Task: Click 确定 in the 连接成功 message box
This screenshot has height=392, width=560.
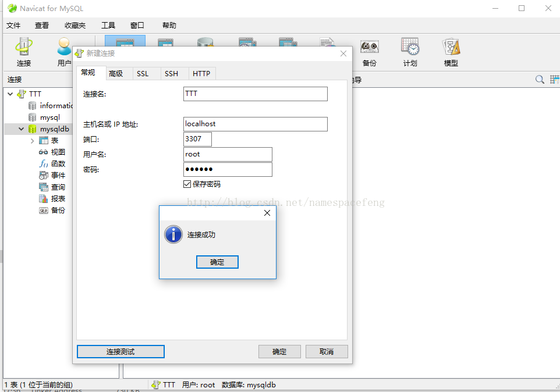Action: pyautogui.click(x=217, y=262)
